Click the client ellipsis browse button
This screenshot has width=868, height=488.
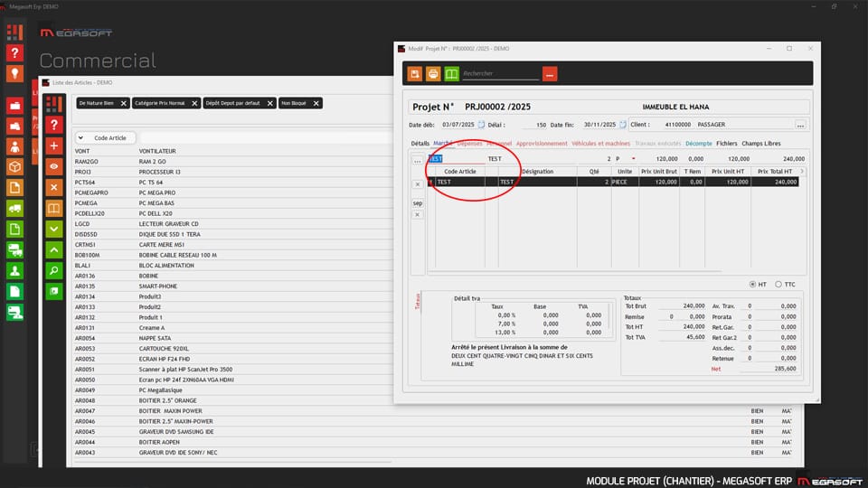(800, 125)
